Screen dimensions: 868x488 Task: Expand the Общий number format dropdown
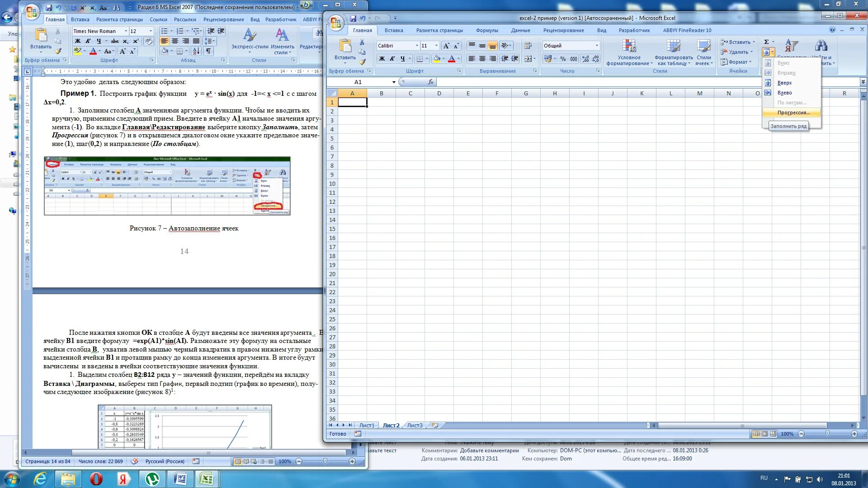(597, 46)
